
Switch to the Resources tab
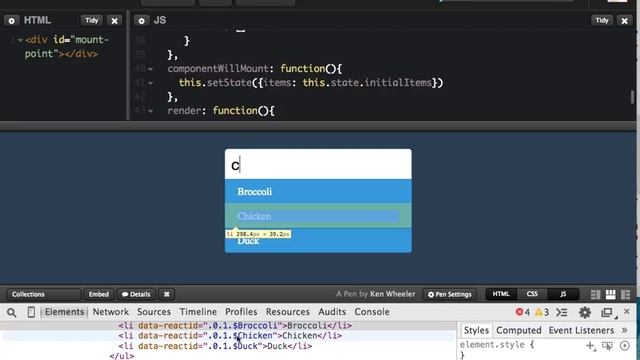pos(288,312)
